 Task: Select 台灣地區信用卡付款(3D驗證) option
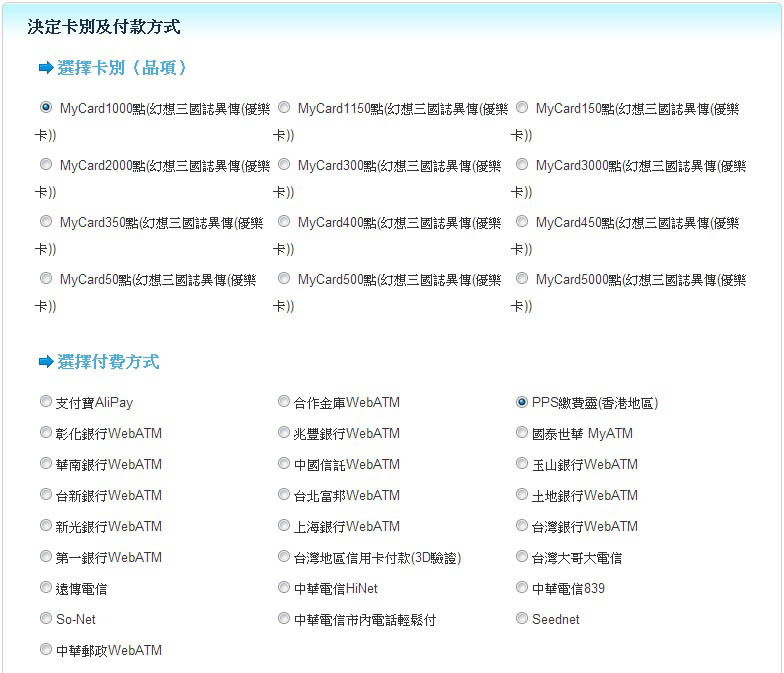tap(284, 556)
